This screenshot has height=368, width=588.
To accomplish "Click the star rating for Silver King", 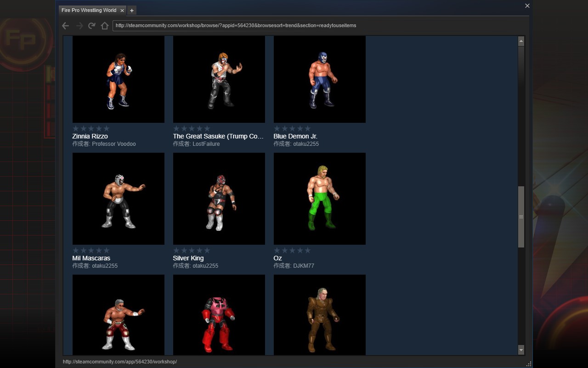I will pos(192,250).
